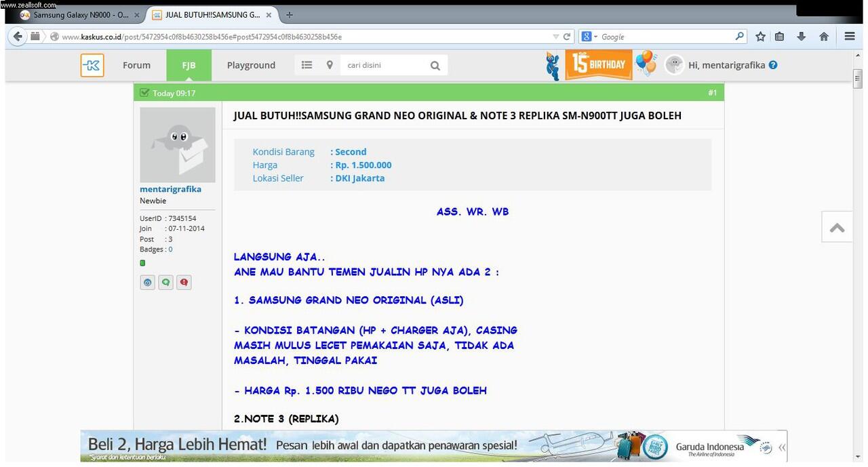Click the Kondisi Barang value Second
Viewport: 868px width, 467px height.
coord(351,152)
